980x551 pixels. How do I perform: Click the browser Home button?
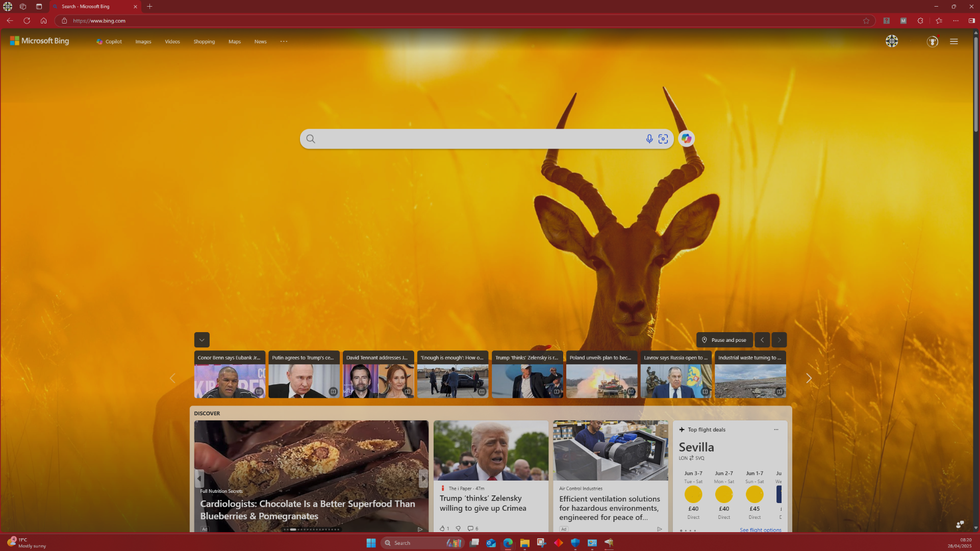point(43,21)
